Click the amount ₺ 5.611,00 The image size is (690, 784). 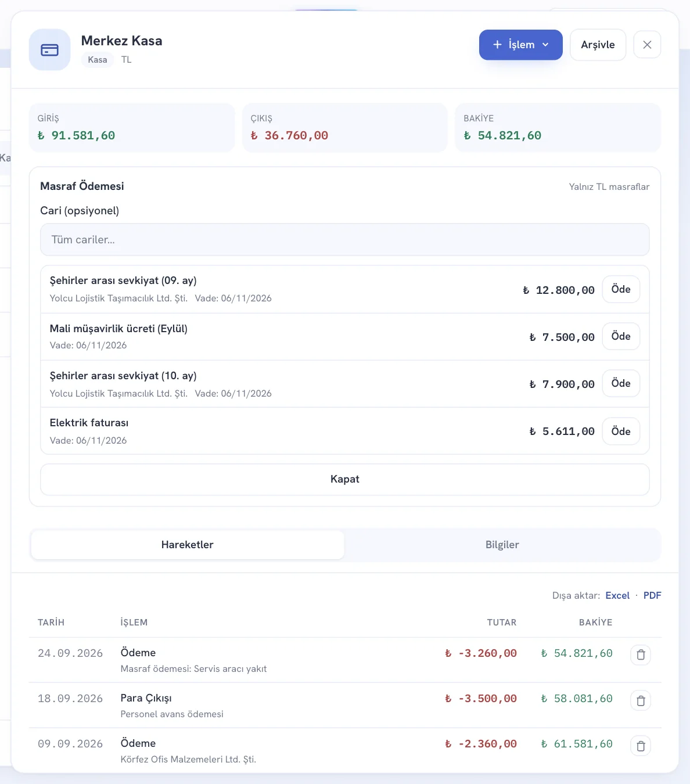click(x=562, y=431)
